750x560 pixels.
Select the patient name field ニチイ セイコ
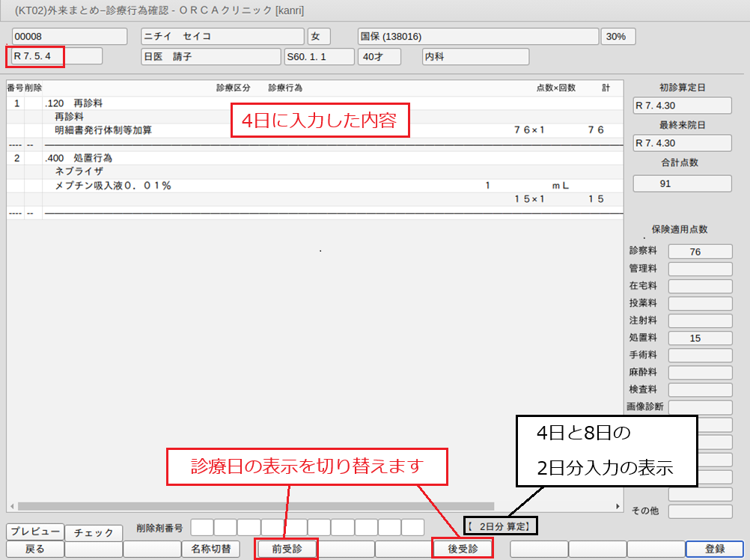222,37
